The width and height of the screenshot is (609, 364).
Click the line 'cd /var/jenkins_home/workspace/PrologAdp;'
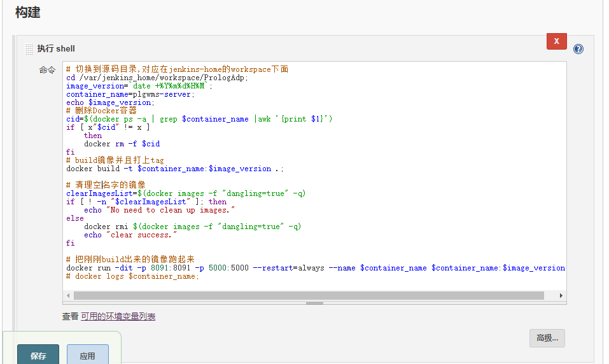point(157,78)
